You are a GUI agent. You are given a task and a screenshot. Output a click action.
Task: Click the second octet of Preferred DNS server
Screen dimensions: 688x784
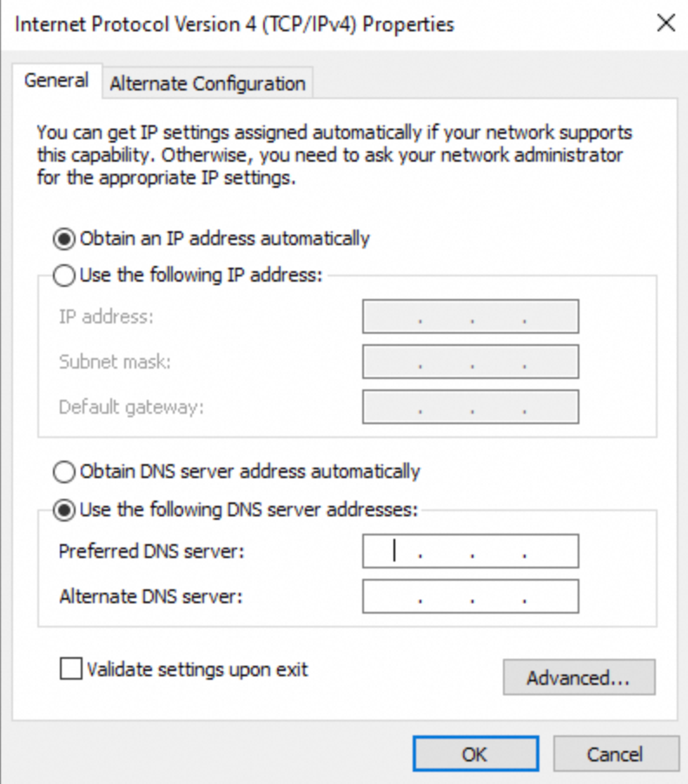(446, 551)
